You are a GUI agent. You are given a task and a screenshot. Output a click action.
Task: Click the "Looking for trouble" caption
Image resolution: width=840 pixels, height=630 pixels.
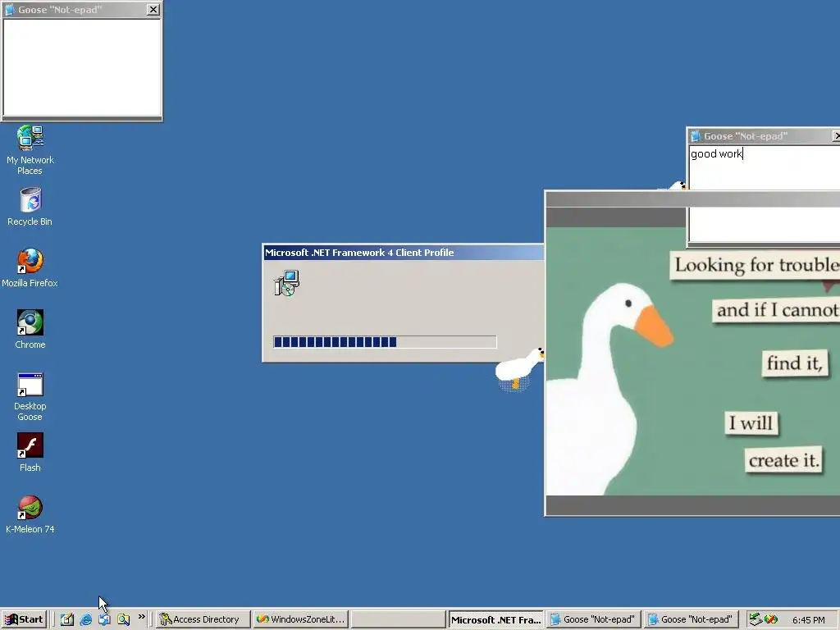[755, 265]
